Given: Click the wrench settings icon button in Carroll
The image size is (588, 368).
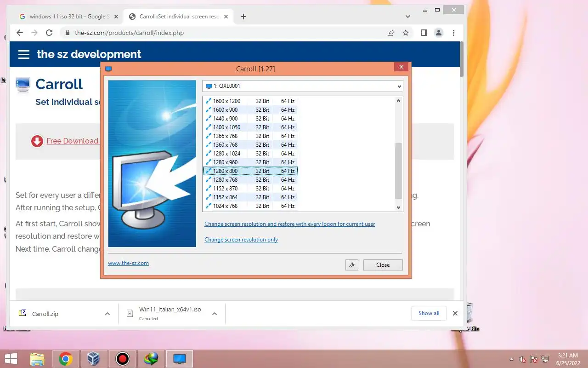Looking at the screenshot, I should tap(352, 265).
